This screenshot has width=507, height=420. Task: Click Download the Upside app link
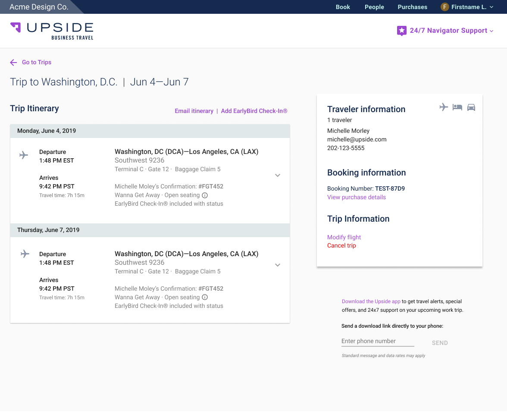(371, 301)
